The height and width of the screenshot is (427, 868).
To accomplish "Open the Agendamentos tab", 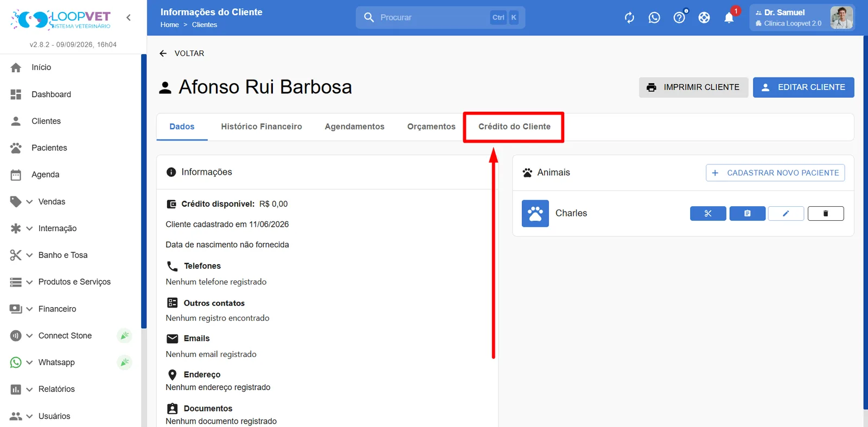I will (355, 126).
